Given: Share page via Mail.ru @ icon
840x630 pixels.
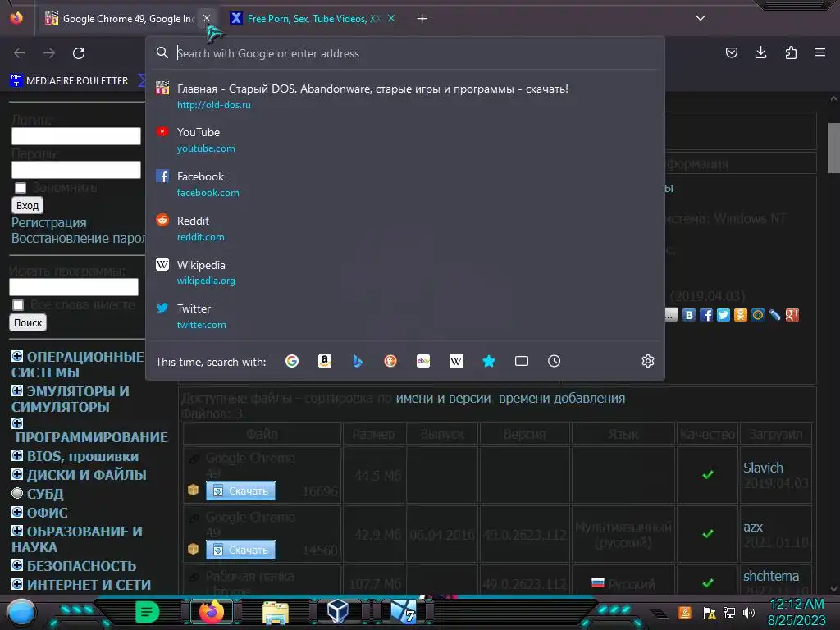Looking at the screenshot, I should point(757,315).
